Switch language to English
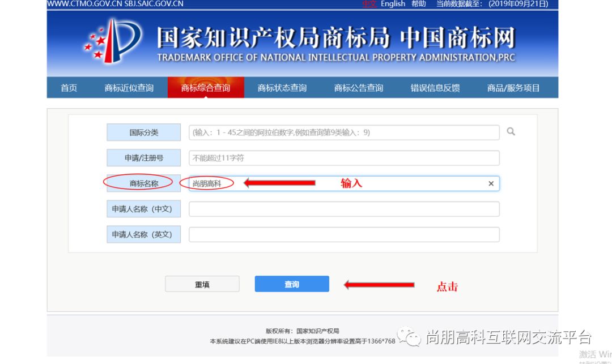Viewport: 612px width, 364px height. coord(393,4)
